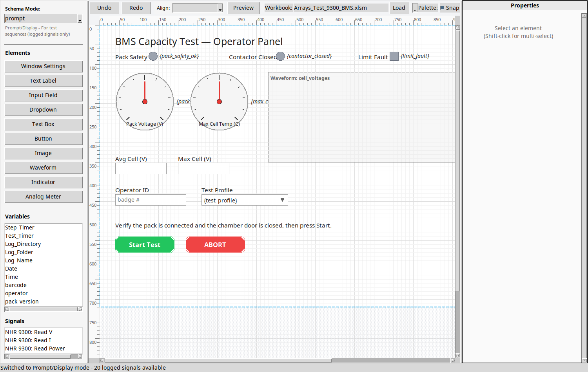Click the canvas vertical scrollbar

(457, 191)
